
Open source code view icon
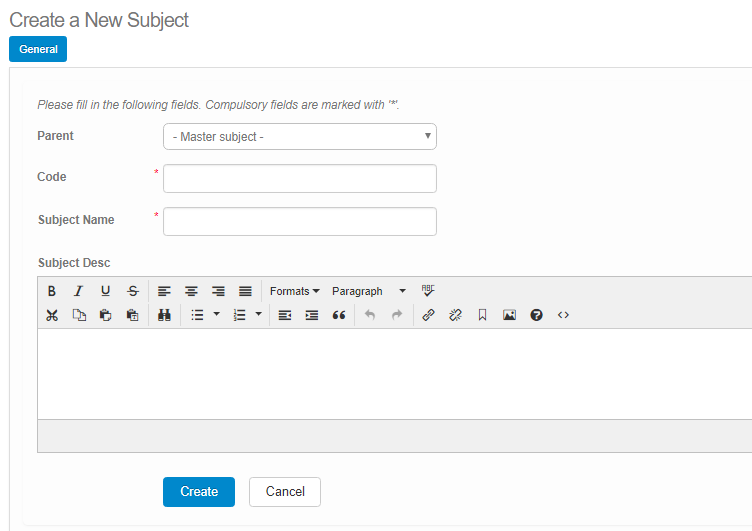tap(563, 315)
